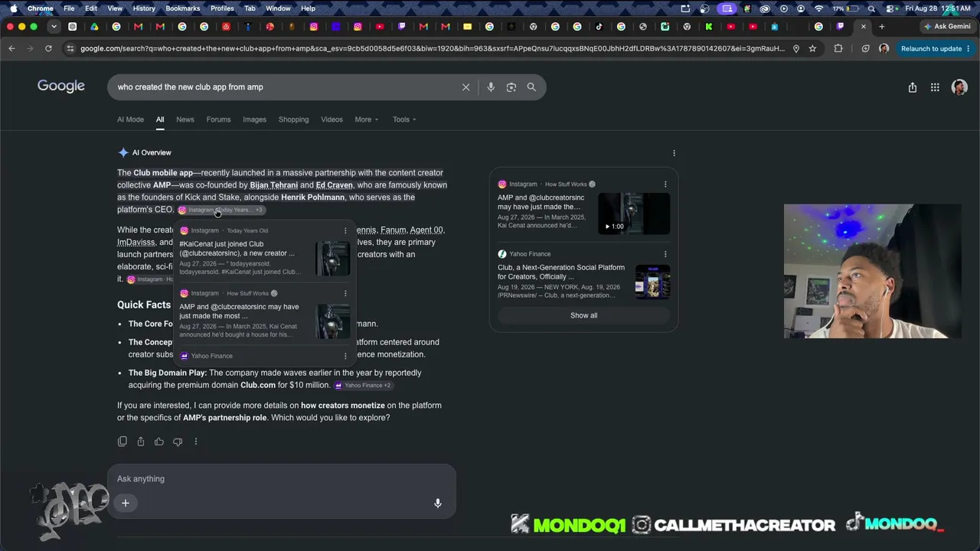The image size is (980, 551).
Task: Click the Show all sources button
Action: [x=584, y=315]
